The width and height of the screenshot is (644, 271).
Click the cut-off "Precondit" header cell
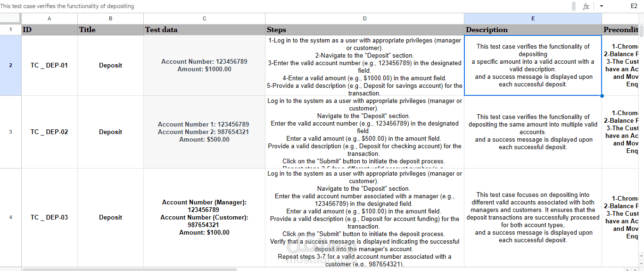pyautogui.click(x=620, y=29)
